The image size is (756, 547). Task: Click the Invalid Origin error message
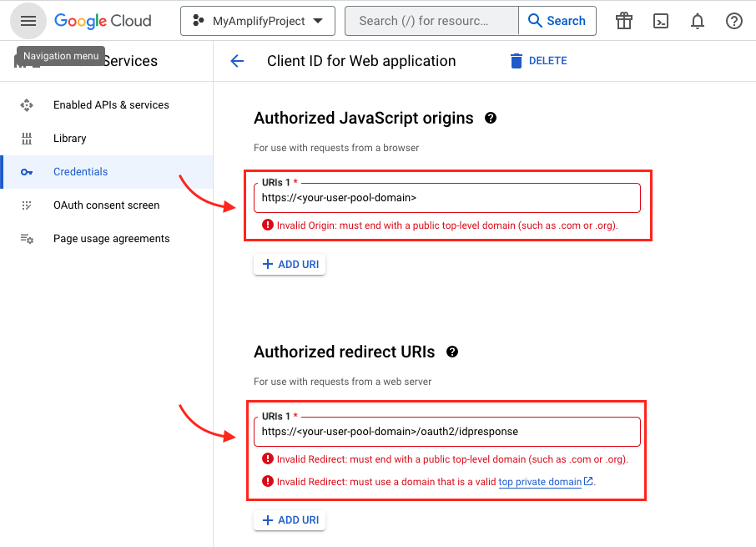(447, 225)
